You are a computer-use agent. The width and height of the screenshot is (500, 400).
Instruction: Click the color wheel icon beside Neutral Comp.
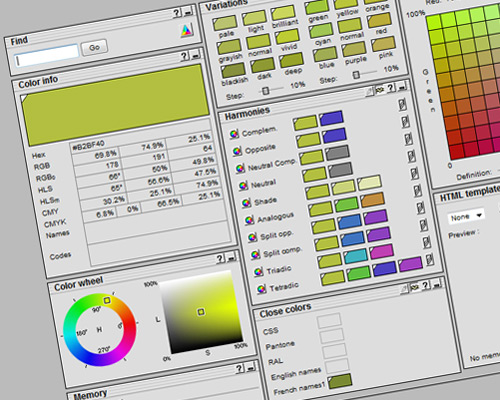coord(240,168)
